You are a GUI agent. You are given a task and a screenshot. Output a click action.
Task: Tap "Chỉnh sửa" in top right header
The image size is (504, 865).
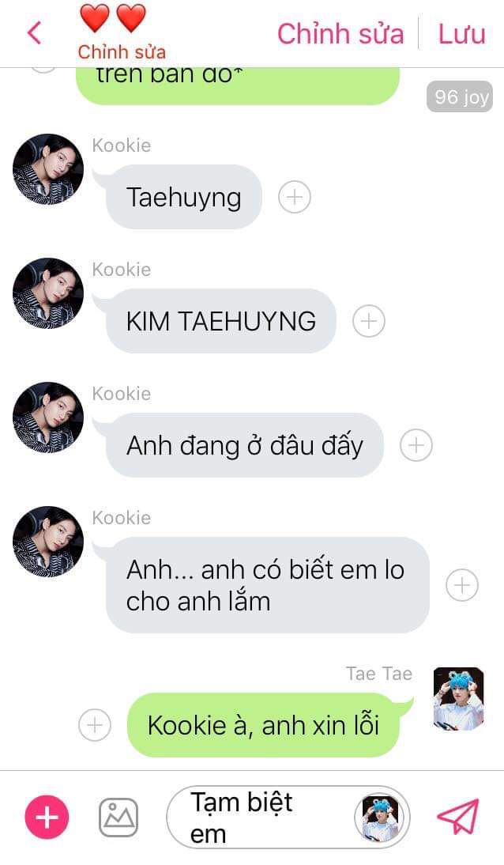pyautogui.click(x=340, y=34)
